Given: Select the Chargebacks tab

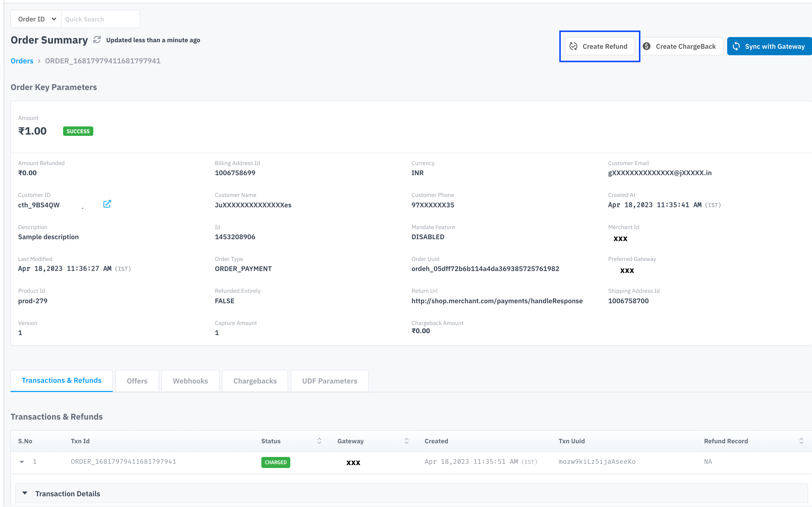Looking at the screenshot, I should pyautogui.click(x=255, y=381).
